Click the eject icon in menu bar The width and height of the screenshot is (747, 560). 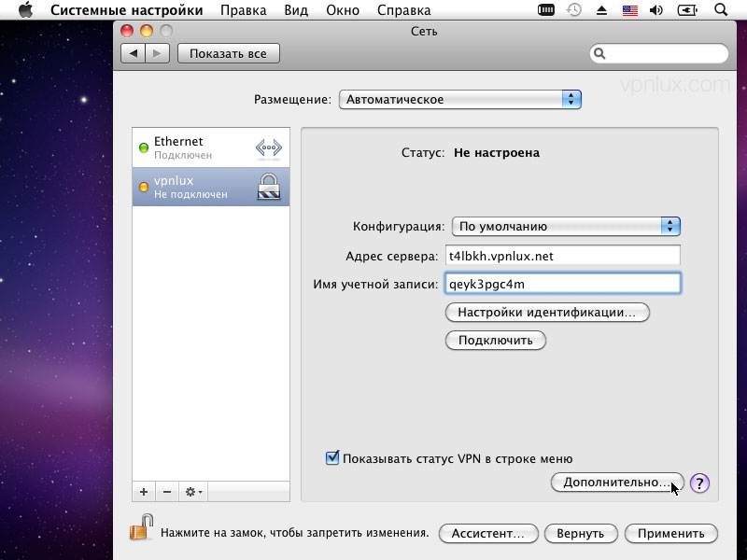[601, 10]
